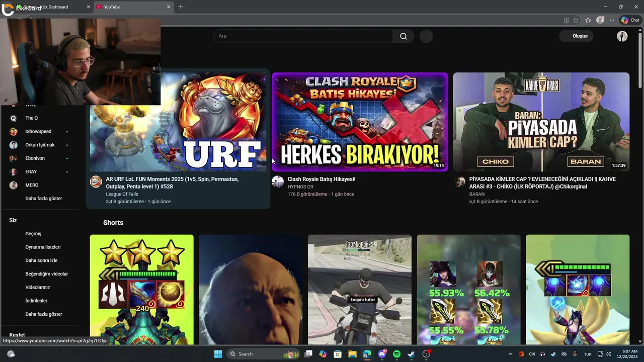Viewport: 644px width, 362px height.
Task: Open the Ebonivon subscription avatar
Action: point(14,158)
